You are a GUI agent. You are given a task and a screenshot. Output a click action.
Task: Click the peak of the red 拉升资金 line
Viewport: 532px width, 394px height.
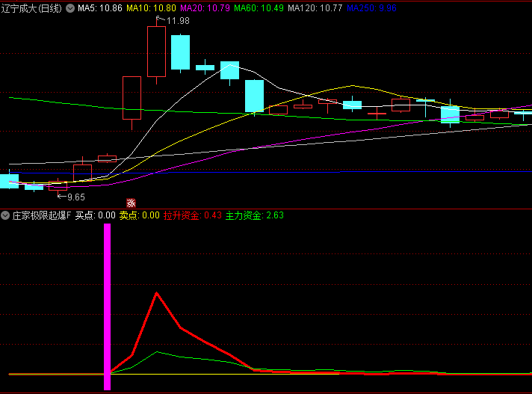157,293
